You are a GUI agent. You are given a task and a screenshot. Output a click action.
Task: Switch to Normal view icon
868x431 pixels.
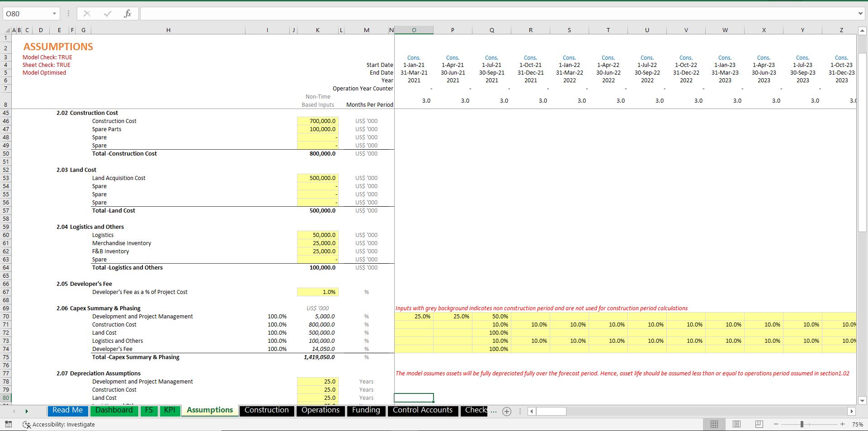click(x=714, y=424)
